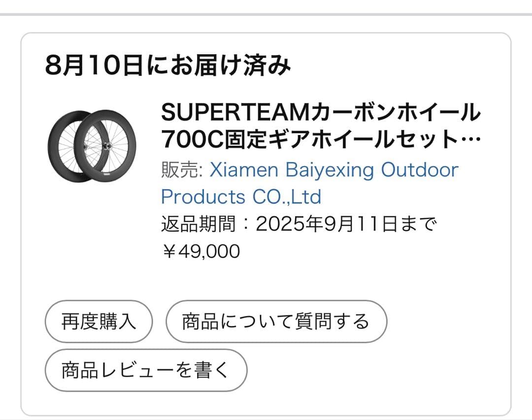Select the ¥49,000 price text
This screenshot has height=420, width=532.
(x=199, y=251)
